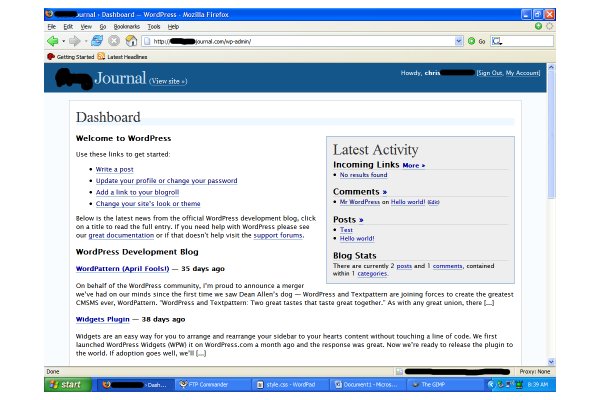
Task: Click the system tray clock
Action: 538,385
